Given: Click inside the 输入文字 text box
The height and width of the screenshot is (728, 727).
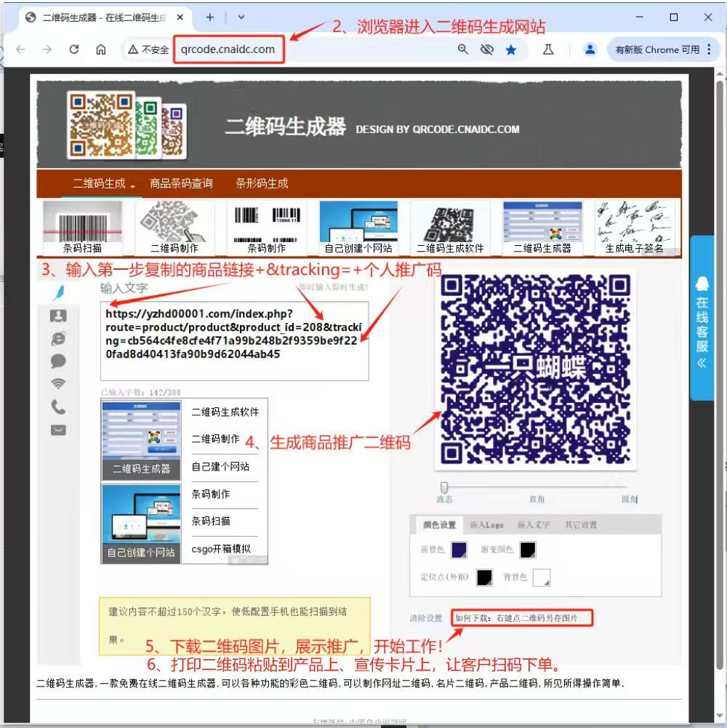Looking at the screenshot, I should pos(234,341).
